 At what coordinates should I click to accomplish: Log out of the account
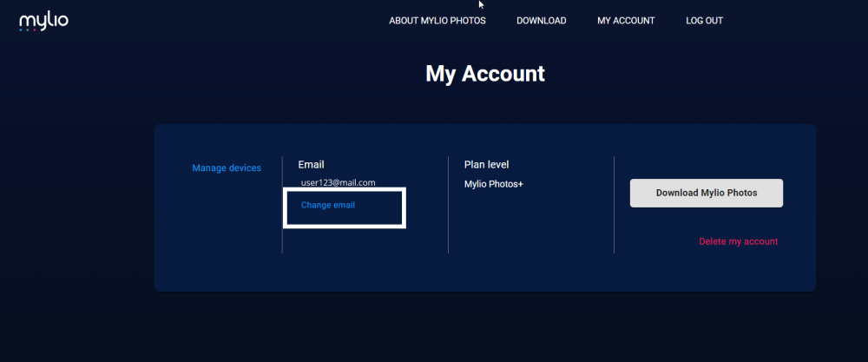pos(704,21)
